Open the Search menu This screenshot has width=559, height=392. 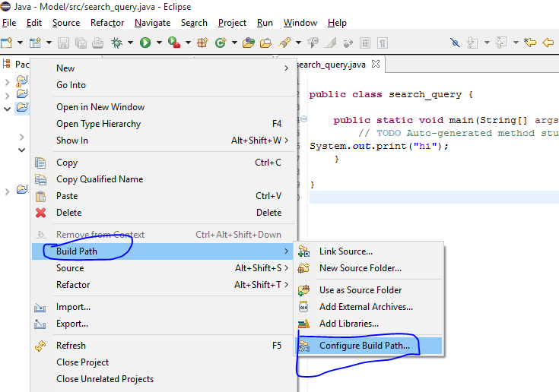(194, 23)
